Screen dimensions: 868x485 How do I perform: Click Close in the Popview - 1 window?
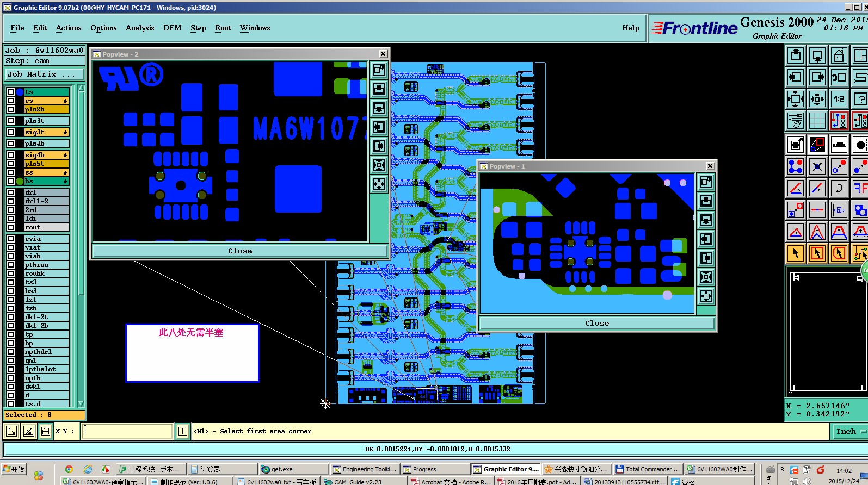point(597,324)
